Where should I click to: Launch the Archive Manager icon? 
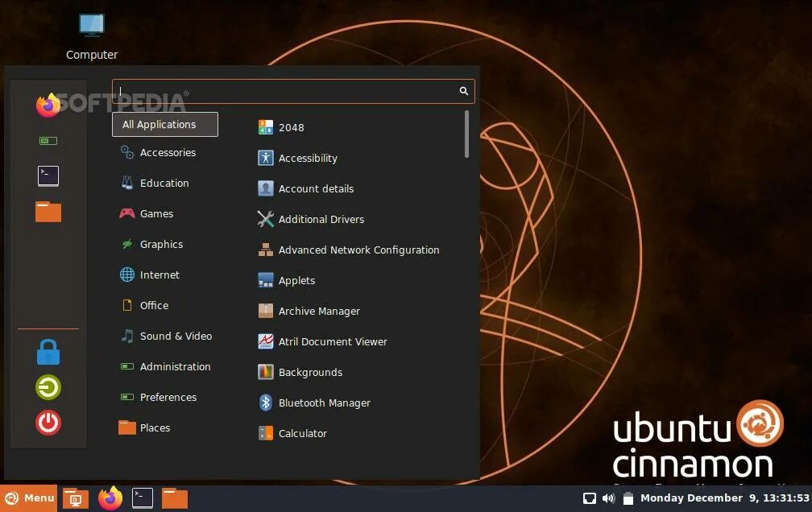266,311
